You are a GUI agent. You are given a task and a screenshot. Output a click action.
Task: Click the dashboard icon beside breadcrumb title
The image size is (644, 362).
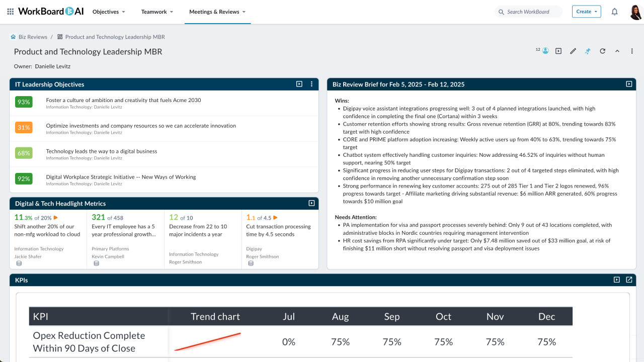[x=60, y=37]
